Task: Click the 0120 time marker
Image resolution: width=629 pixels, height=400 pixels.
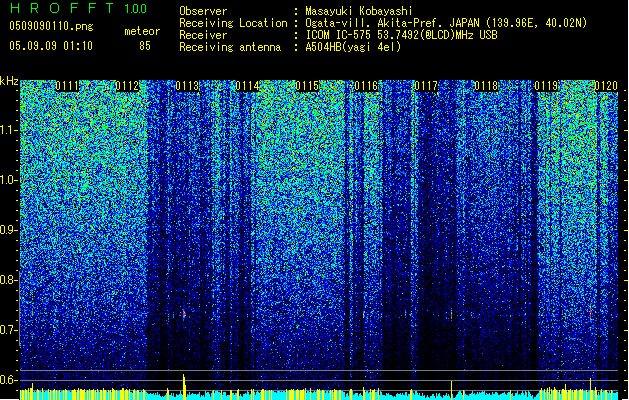Action: 606,86
